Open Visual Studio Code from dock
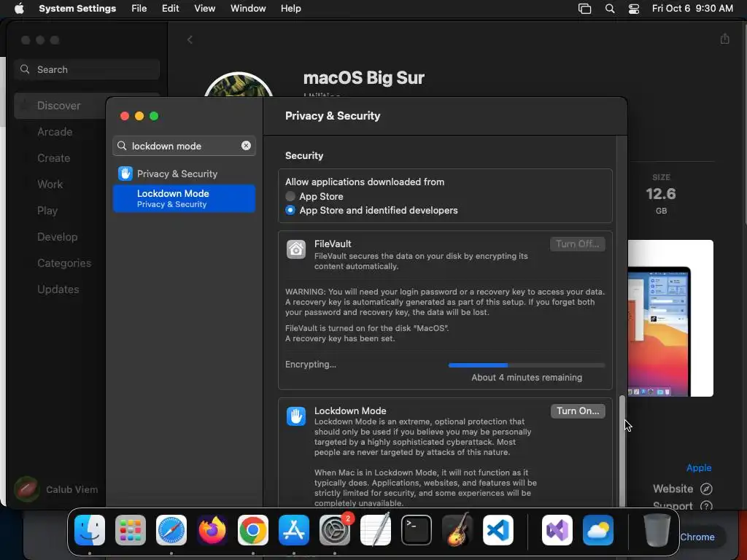The image size is (747, 560). pyautogui.click(x=498, y=530)
